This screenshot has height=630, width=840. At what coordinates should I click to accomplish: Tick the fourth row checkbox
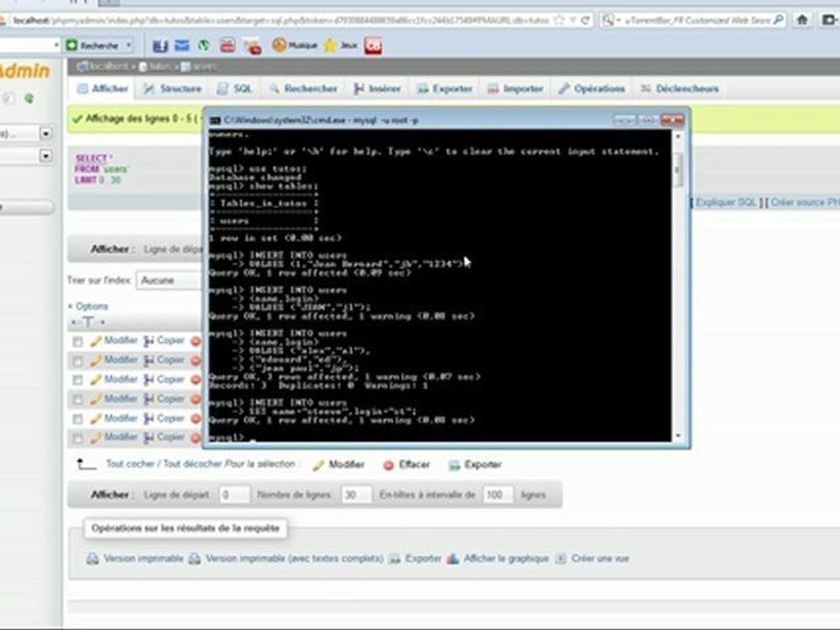tap(78, 400)
